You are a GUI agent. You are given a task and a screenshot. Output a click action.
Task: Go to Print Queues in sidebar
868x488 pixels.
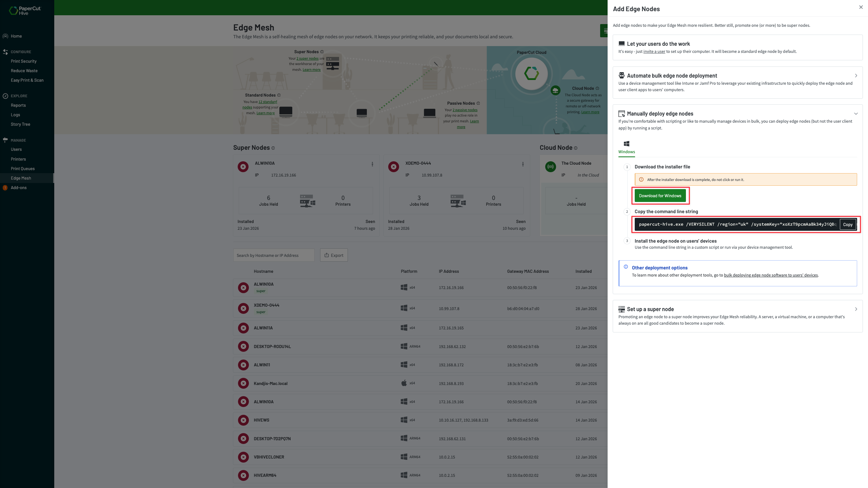[23, 169]
